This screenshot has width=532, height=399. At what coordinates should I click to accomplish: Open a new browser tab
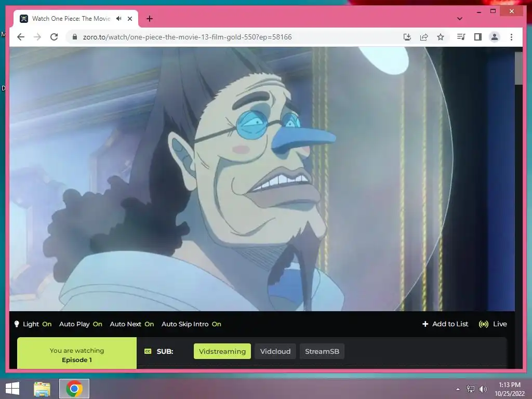[x=150, y=19]
